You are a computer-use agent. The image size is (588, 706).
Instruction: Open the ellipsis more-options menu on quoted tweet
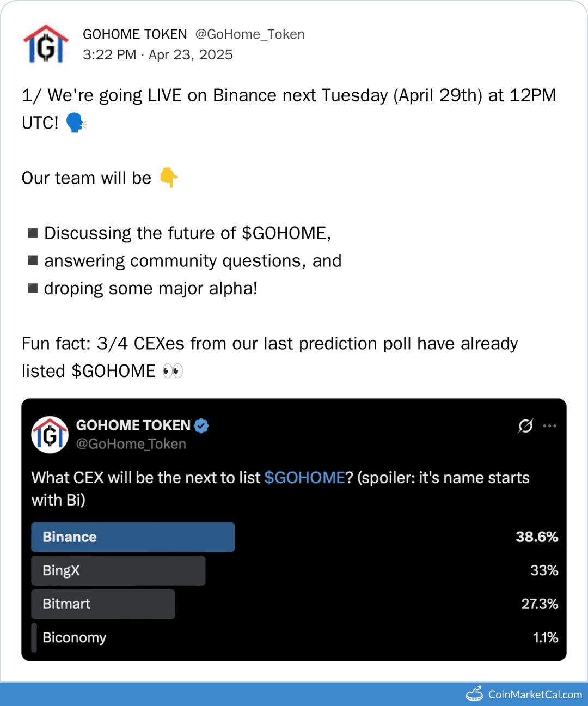tap(550, 426)
